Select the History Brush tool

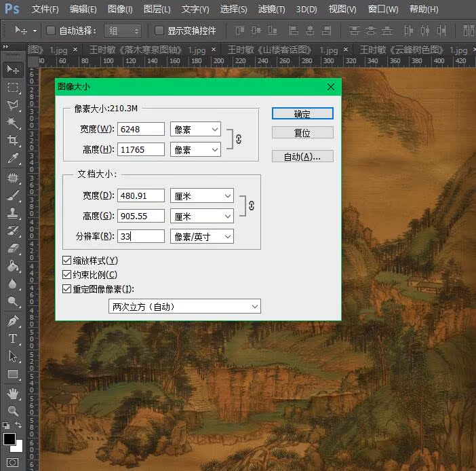(x=13, y=231)
